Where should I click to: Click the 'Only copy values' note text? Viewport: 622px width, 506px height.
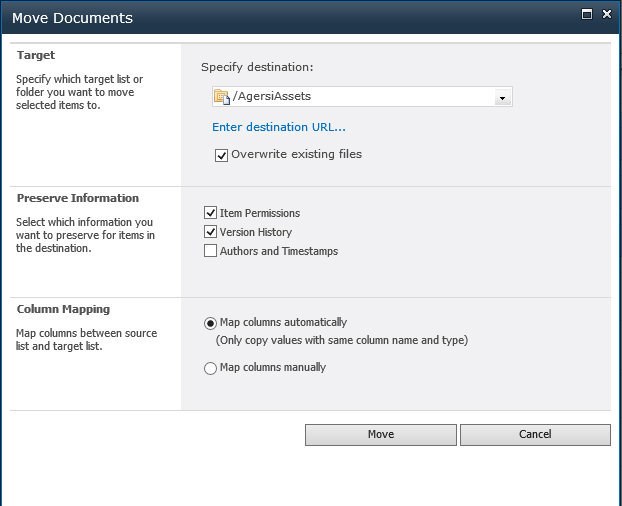coord(342,340)
